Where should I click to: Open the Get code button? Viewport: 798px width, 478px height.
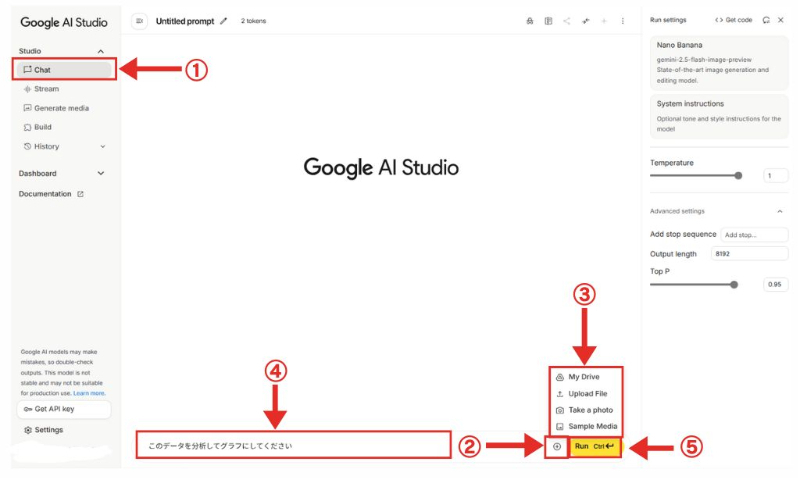coord(733,20)
